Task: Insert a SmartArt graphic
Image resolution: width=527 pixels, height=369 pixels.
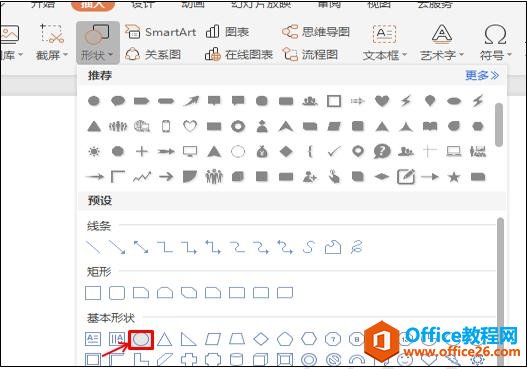Action: pos(161,32)
